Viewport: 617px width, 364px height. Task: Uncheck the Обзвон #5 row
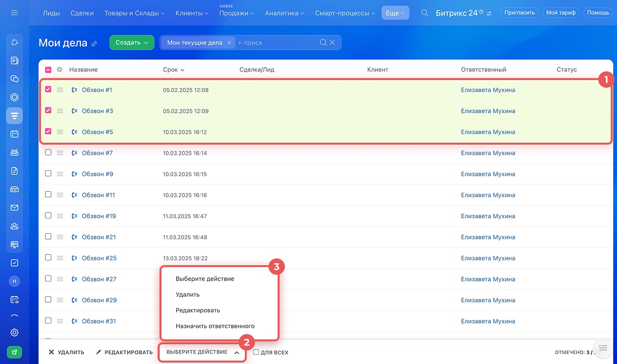click(48, 131)
